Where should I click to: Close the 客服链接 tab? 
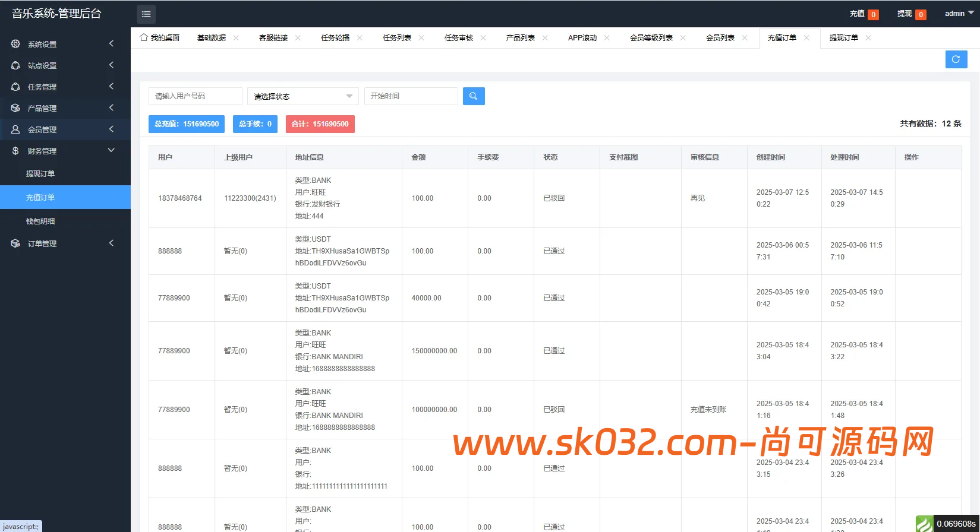[x=298, y=38]
